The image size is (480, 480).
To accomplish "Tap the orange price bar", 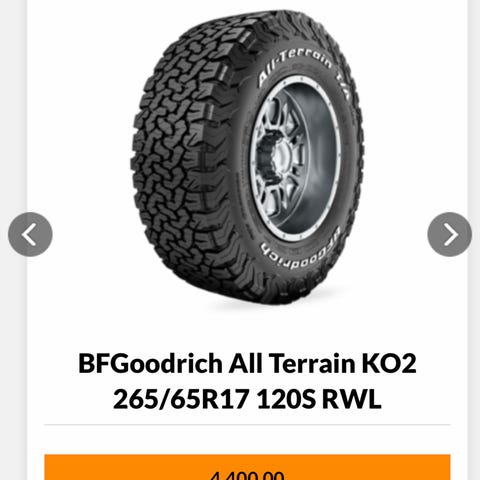I will 247,467.
